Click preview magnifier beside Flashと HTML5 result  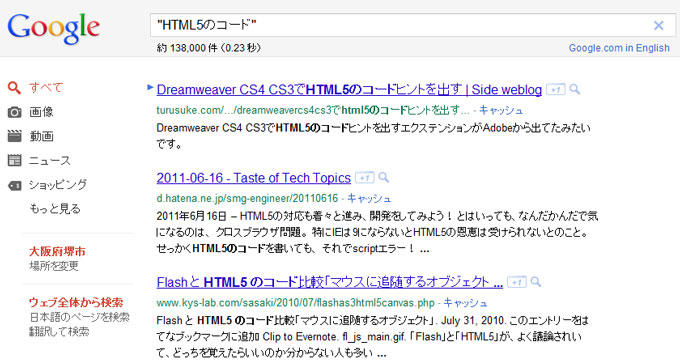click(x=536, y=282)
